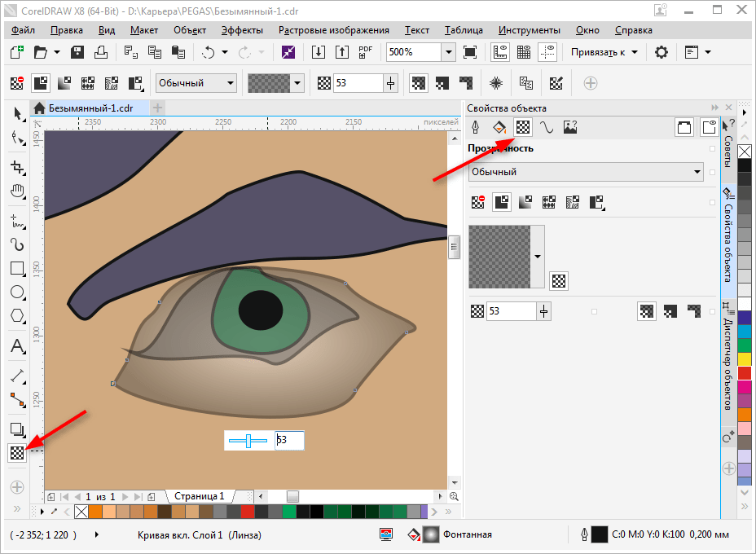Pick the red swatch in color palette
The image size is (756, 554).
click(x=745, y=372)
